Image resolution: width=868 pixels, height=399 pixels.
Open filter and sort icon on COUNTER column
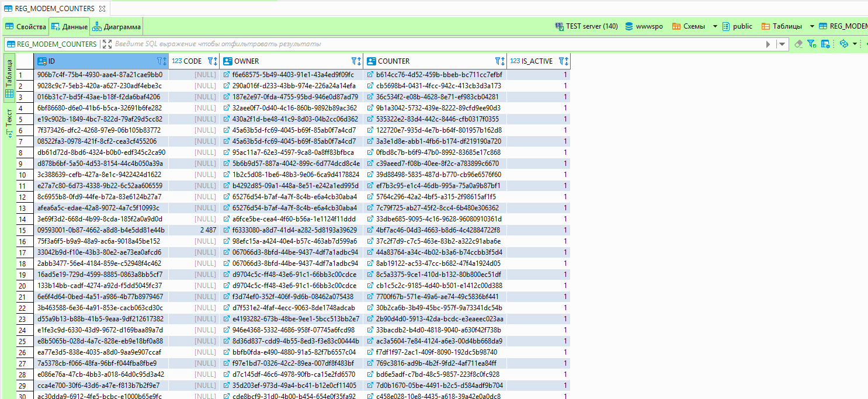[500, 61]
